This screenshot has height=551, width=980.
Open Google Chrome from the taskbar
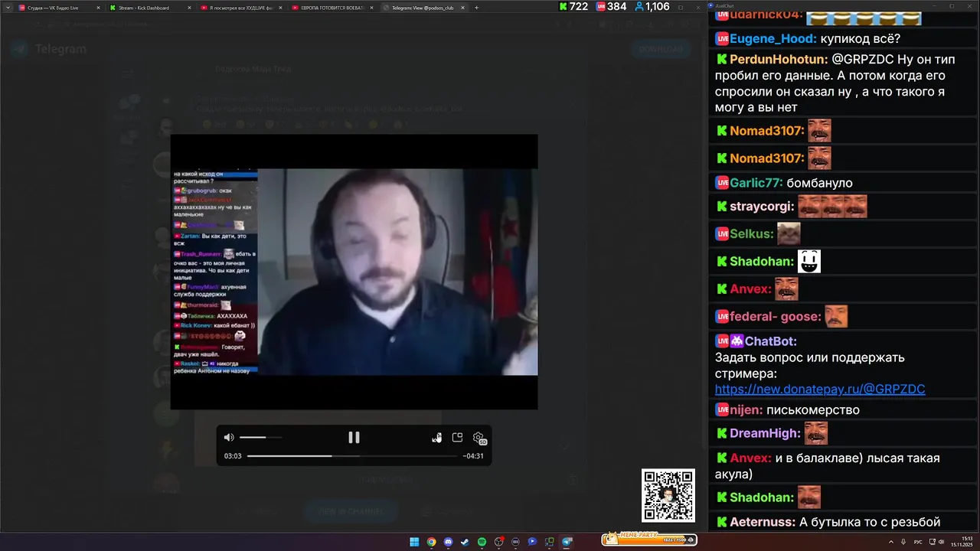click(431, 542)
